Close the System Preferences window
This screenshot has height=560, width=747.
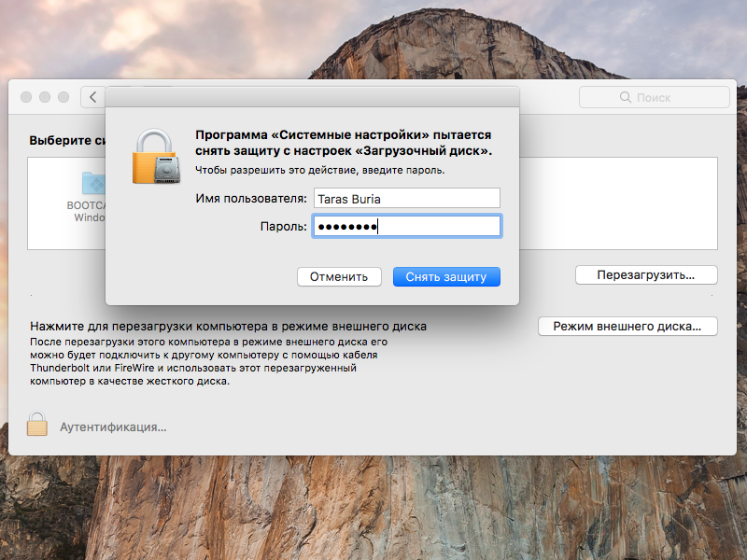(26, 97)
